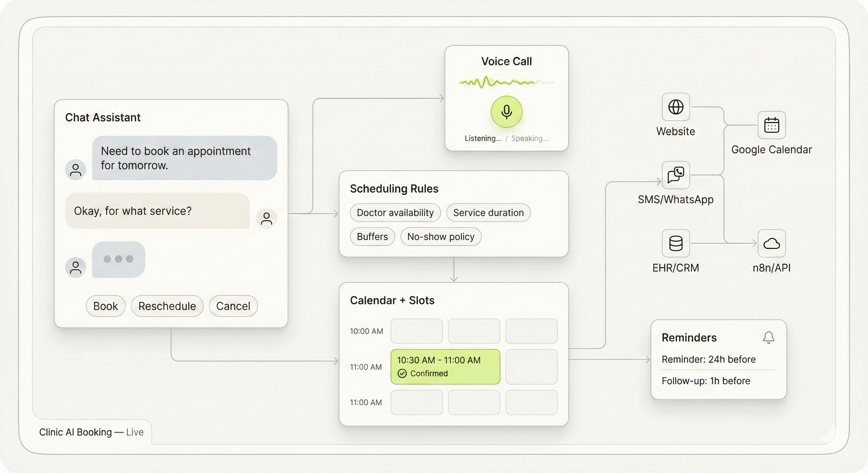868x473 pixels.
Task: Toggle the Doctor availability rule
Action: tap(395, 212)
